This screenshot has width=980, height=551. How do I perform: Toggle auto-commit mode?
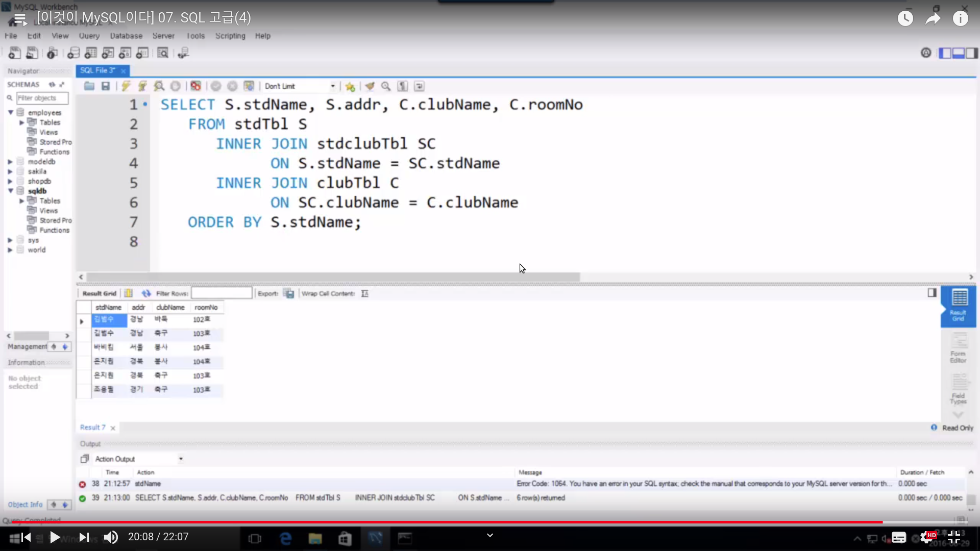pyautogui.click(x=249, y=86)
